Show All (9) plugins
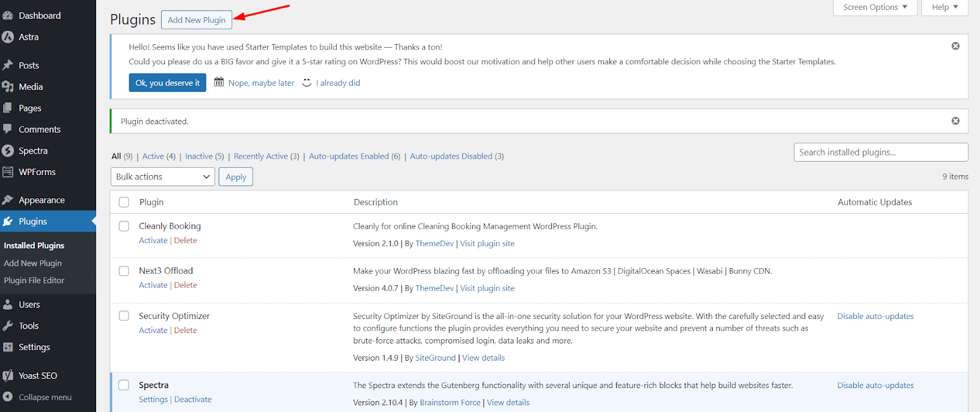The height and width of the screenshot is (412, 980). click(x=122, y=156)
